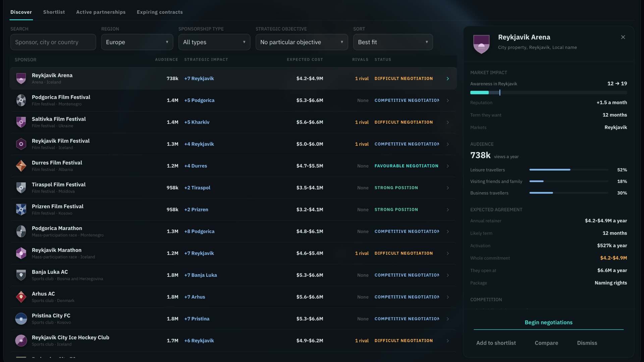The image size is (644, 362).
Task: Click the large Reykjavik Arena crest in the detail panel
Action: pos(481,44)
